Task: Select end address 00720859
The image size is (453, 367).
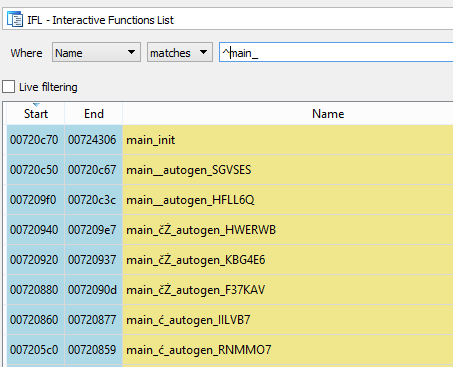Action: coord(94,350)
